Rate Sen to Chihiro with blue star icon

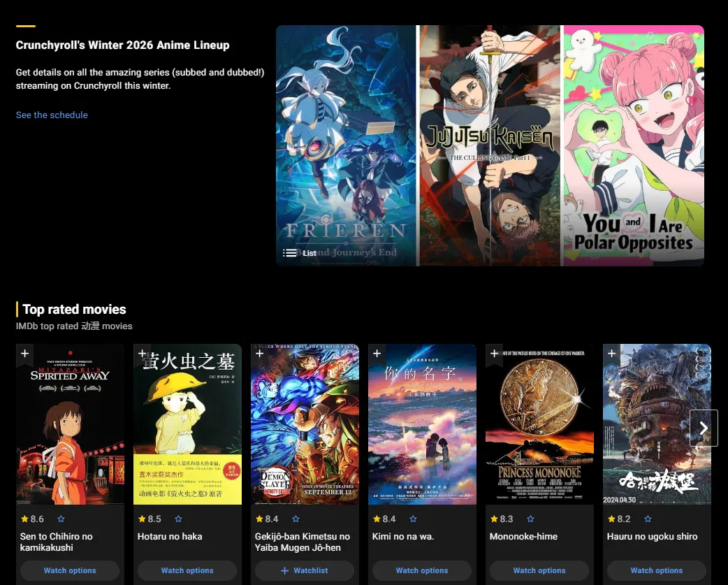[61, 519]
